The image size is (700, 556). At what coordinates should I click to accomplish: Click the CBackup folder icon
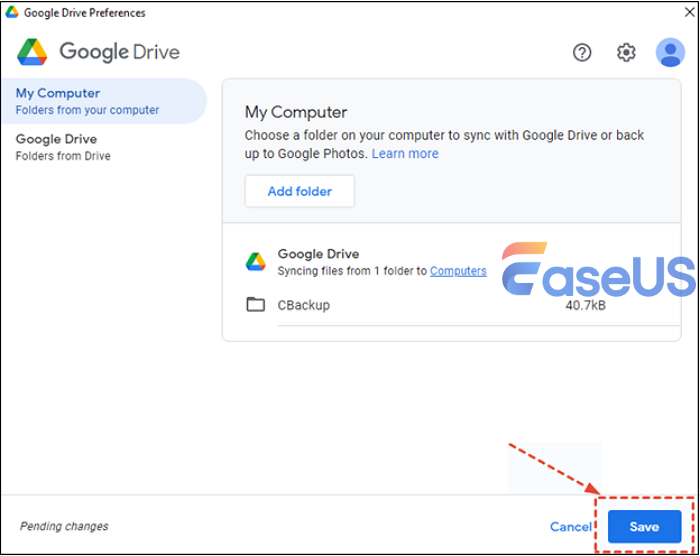255,305
